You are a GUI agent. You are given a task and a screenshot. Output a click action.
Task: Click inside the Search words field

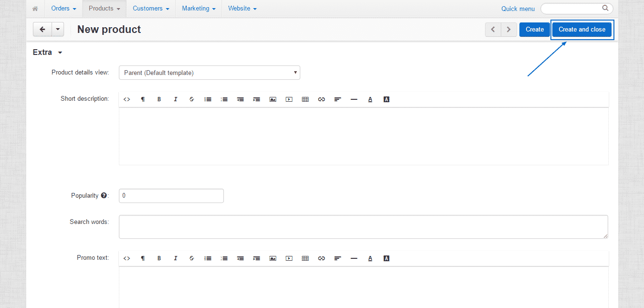363,226
